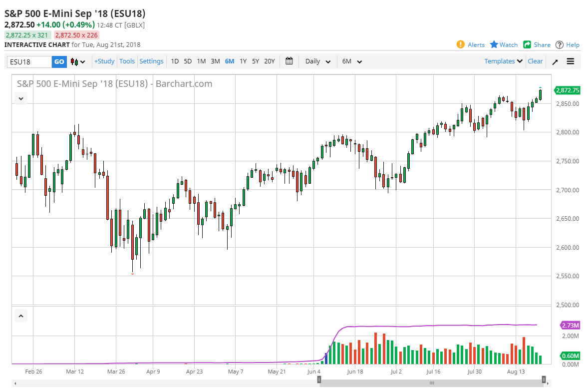Open the hamburger menu icon
The height and width of the screenshot is (391, 588).
[571, 61]
